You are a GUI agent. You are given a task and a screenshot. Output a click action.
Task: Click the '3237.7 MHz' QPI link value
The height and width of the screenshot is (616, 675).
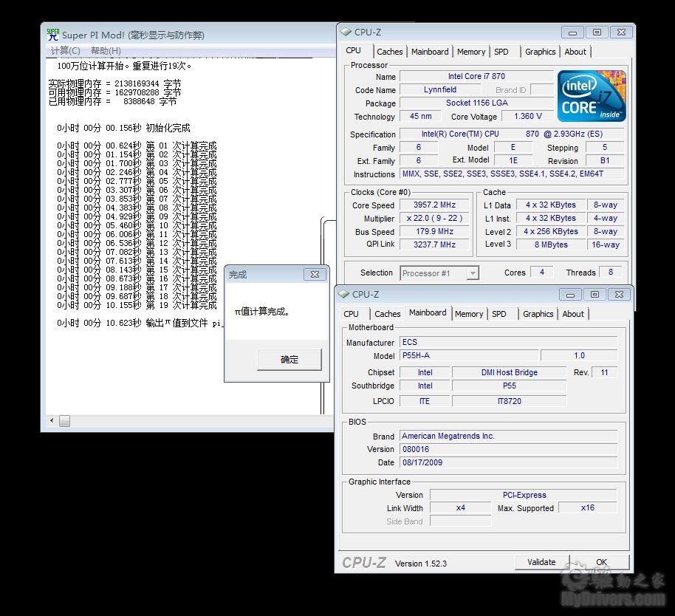434,244
